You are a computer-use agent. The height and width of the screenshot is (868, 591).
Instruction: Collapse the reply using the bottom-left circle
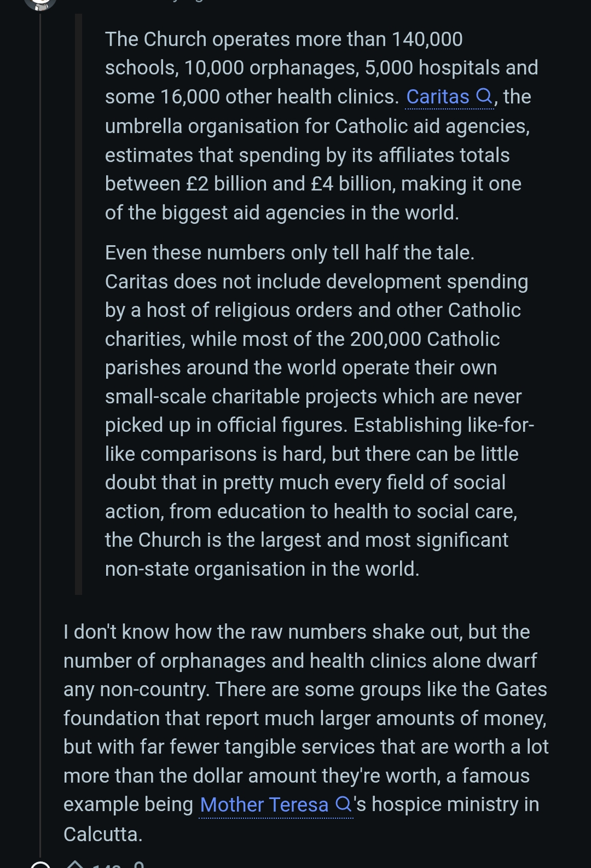click(40, 866)
